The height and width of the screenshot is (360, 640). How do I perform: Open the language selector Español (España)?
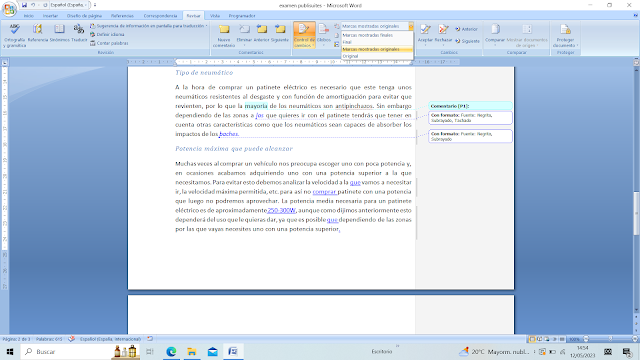tap(69, 5)
